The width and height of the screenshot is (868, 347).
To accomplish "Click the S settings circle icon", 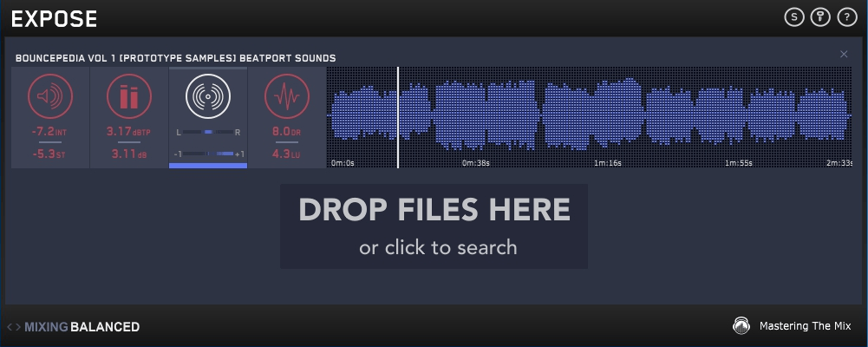I will click(793, 17).
